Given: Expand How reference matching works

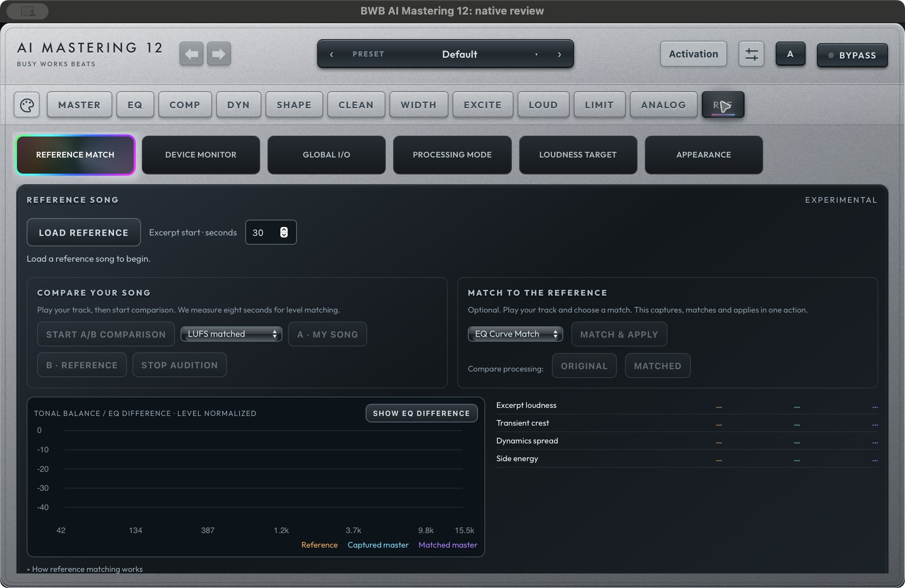Looking at the screenshot, I should [85, 569].
